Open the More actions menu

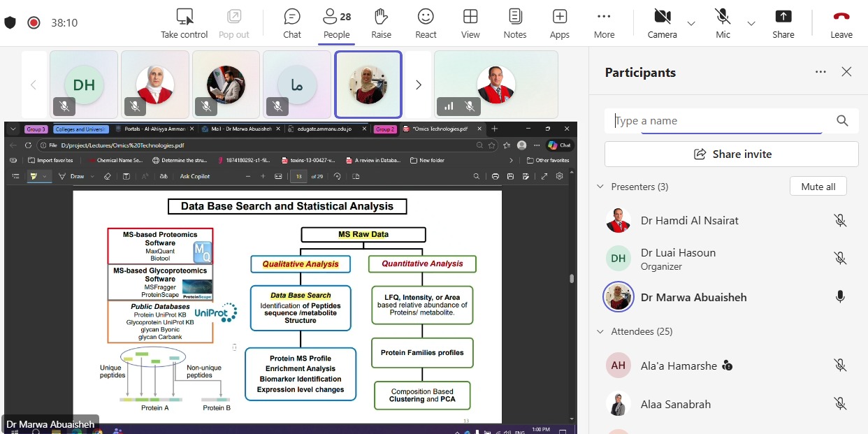[604, 22]
